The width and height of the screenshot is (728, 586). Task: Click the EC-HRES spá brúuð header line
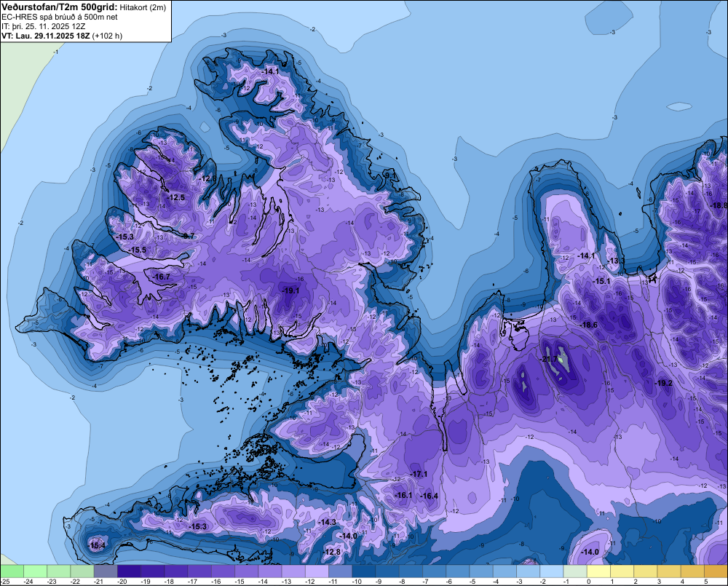pyautogui.click(x=60, y=17)
